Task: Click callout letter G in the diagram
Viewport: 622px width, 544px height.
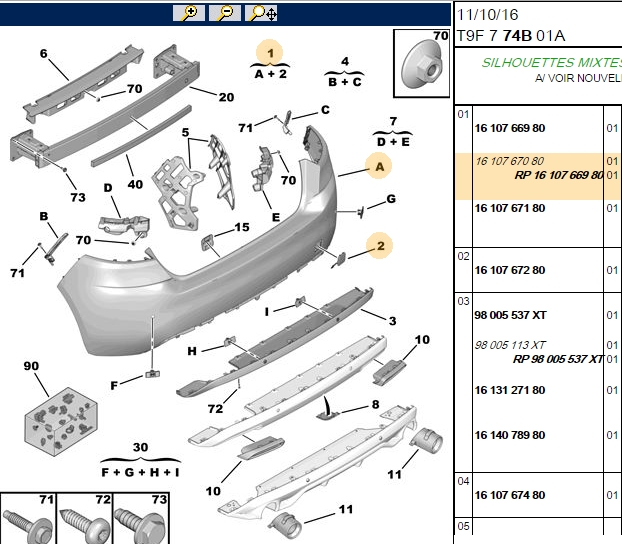Action: click(391, 198)
